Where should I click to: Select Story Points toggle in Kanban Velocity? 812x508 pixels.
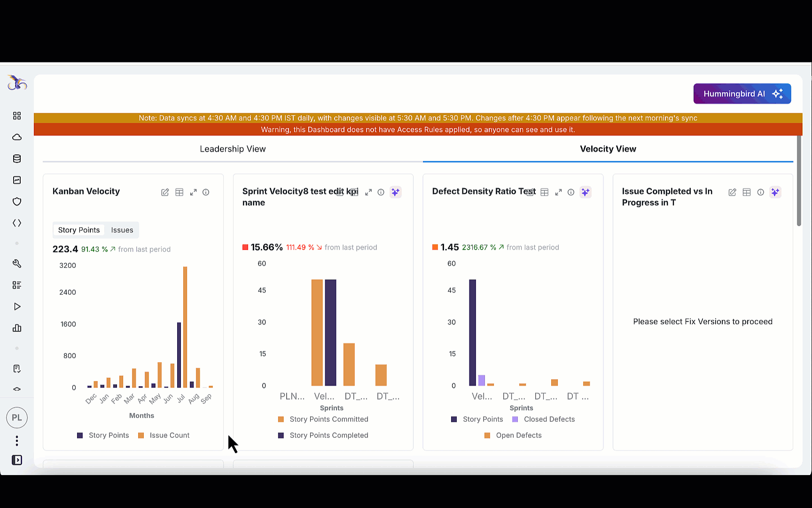(79, 230)
